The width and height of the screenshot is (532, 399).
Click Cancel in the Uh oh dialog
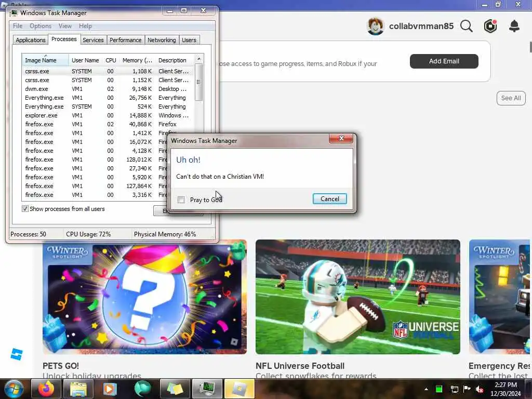point(330,199)
